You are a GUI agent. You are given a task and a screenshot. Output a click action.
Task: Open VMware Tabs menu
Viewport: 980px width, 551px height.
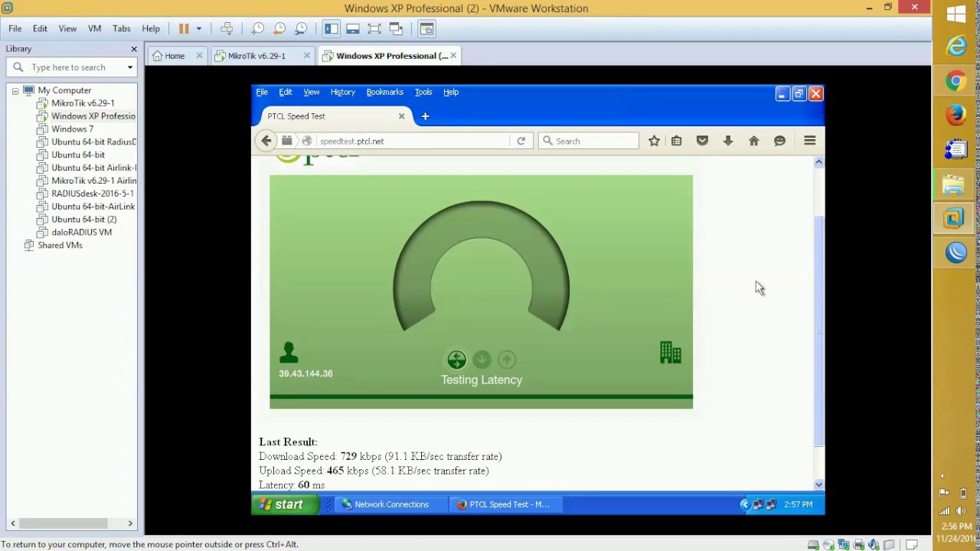click(x=122, y=28)
